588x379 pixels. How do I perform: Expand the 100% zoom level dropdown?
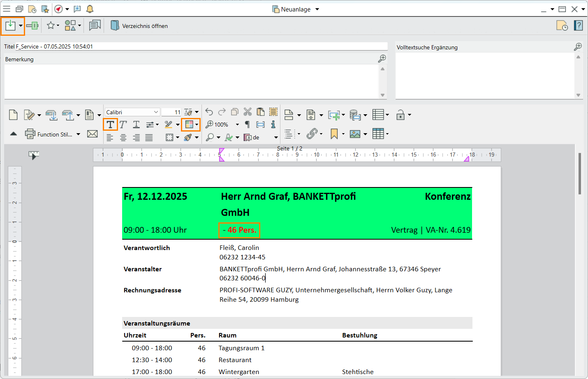tap(237, 125)
